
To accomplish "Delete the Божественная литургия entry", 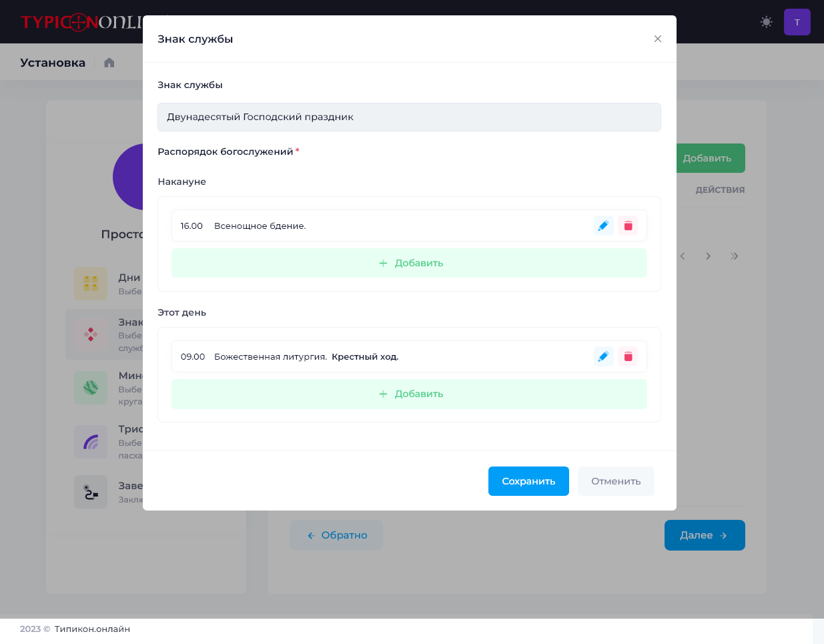I will [x=628, y=356].
